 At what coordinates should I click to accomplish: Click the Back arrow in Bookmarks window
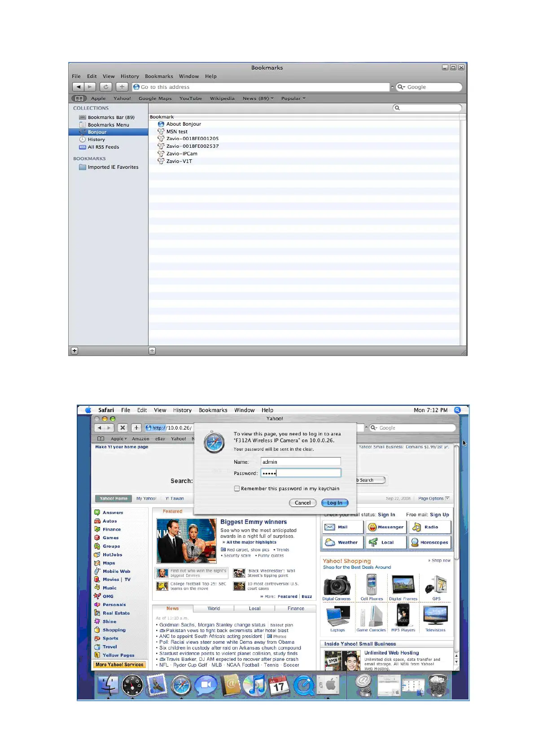pos(79,87)
